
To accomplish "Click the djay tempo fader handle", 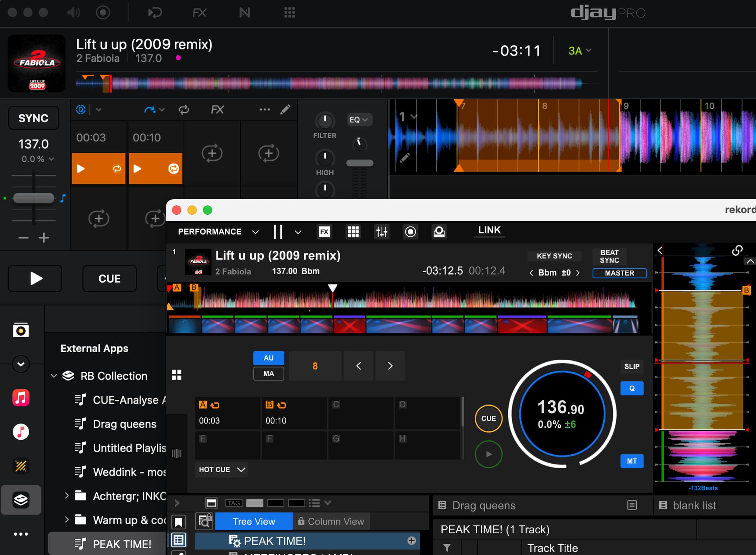I will pos(33,198).
